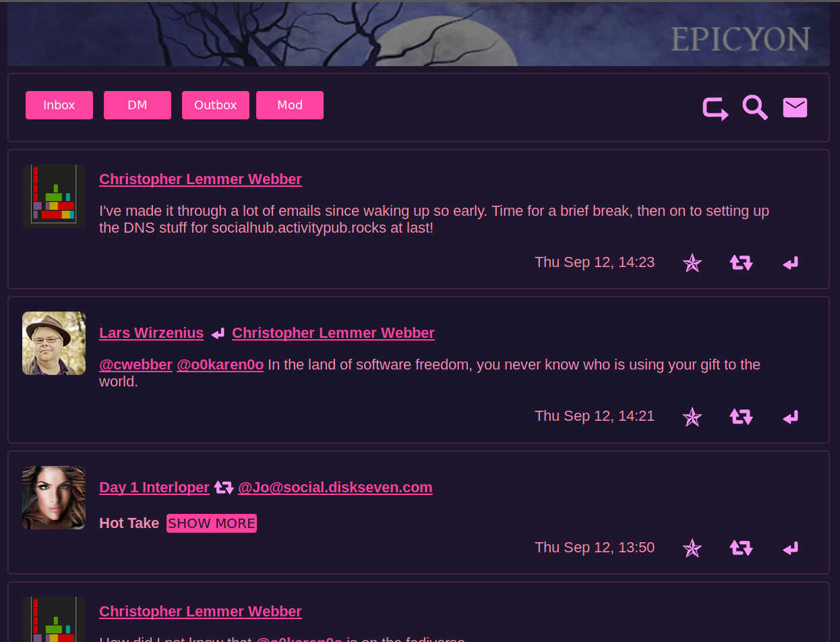Reply to the 14:23 emails post
840x642 pixels.
790,263
